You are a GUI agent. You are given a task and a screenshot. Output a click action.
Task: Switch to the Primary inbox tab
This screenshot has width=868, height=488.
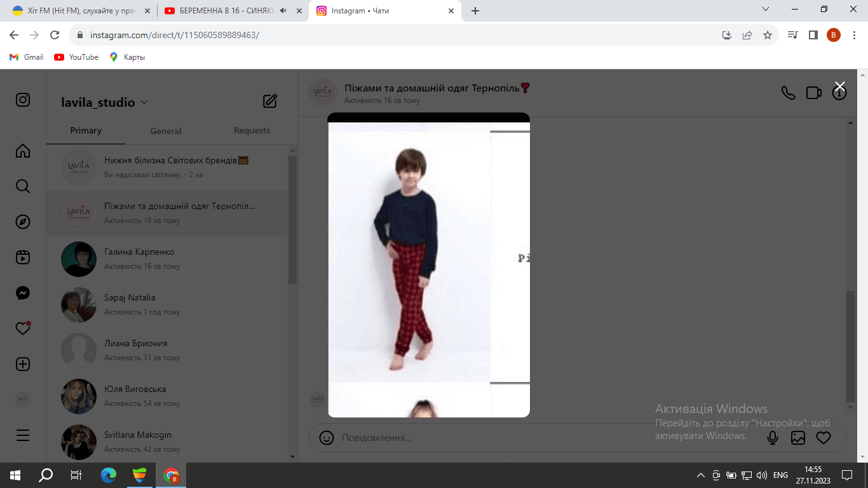pyautogui.click(x=86, y=131)
